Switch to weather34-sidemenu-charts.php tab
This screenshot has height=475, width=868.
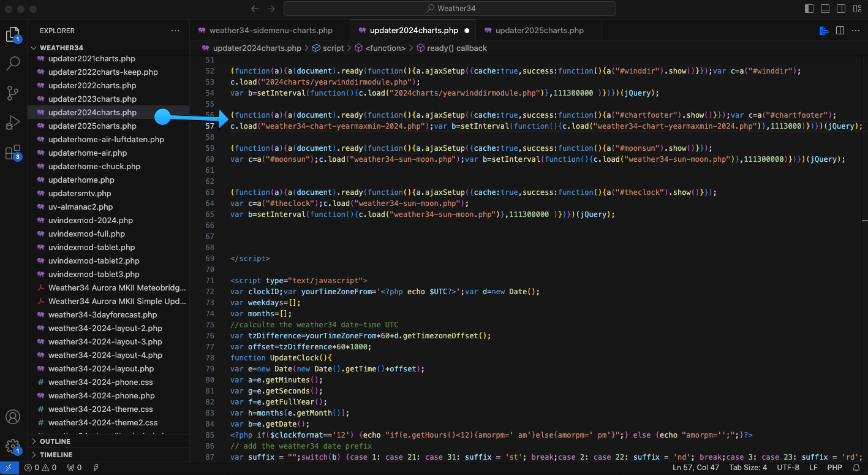click(271, 30)
